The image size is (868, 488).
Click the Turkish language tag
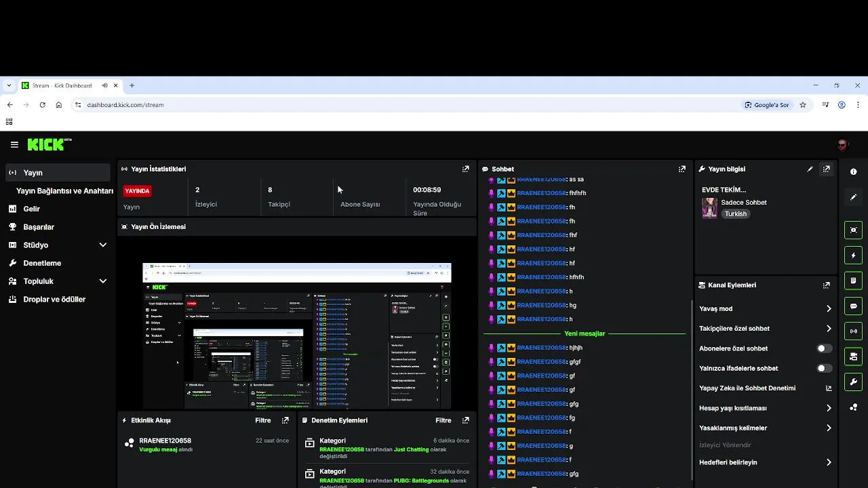[x=735, y=213]
